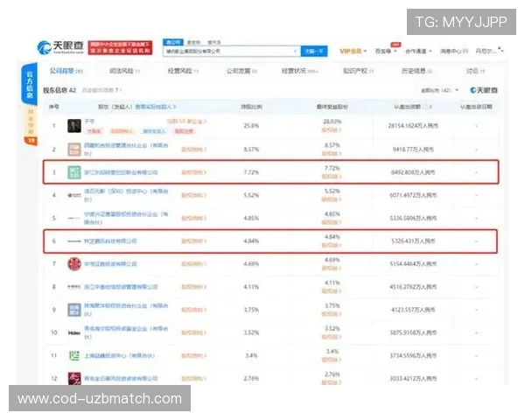This screenshot has height=420, width=525.
Task: Expand the equity structure link in row 3
Action: (194, 172)
